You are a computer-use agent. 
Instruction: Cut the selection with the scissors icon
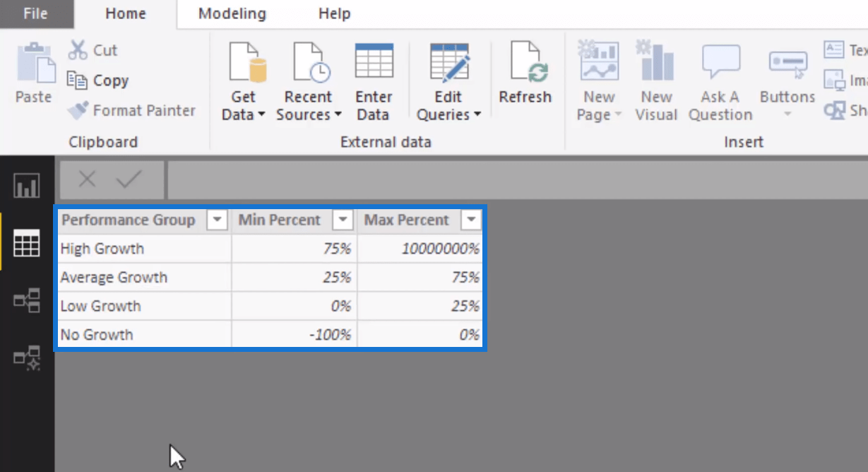[x=93, y=50]
